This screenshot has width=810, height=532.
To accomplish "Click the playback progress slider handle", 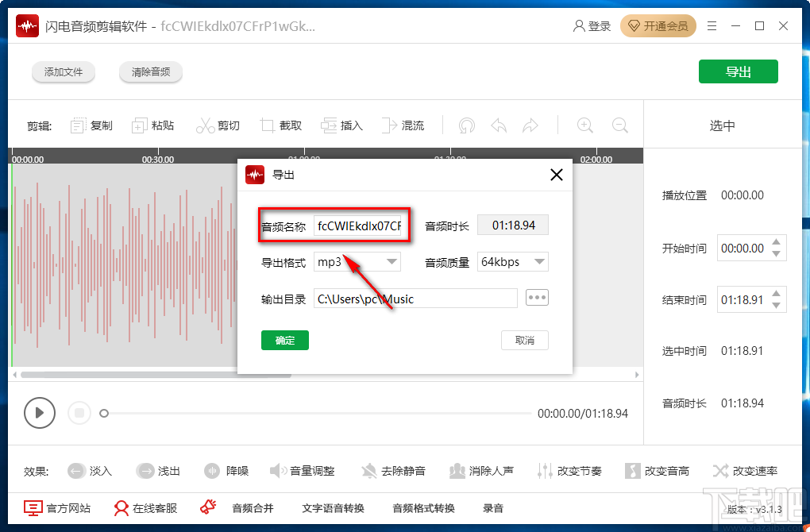I will (104, 413).
